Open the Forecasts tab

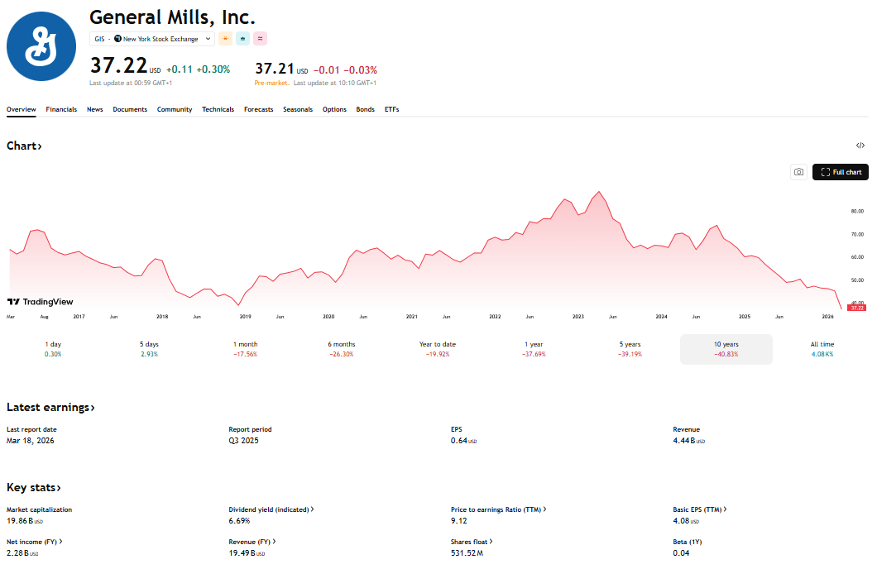(x=258, y=109)
